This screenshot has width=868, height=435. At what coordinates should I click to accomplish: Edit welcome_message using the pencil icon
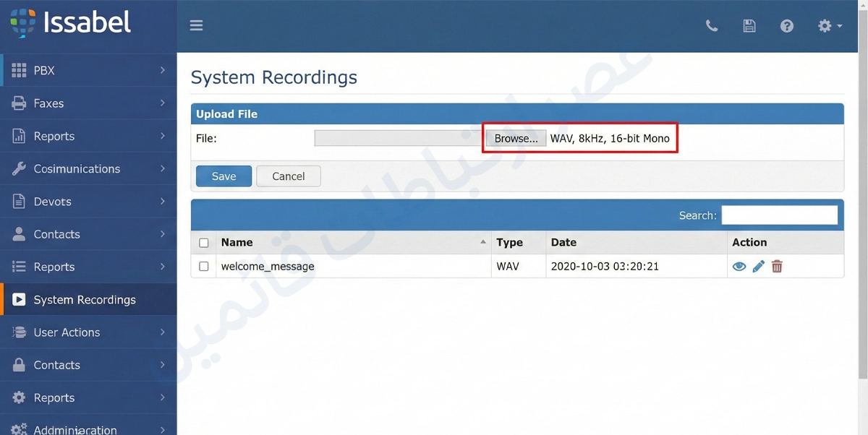pos(758,266)
